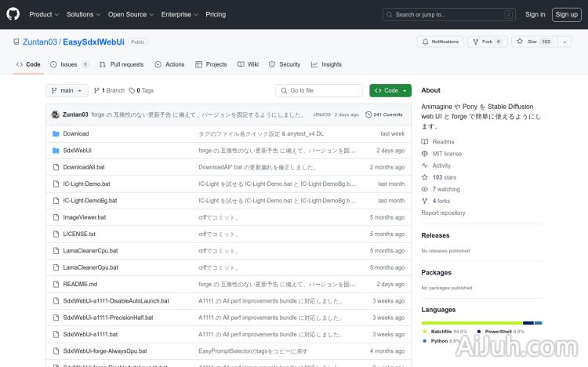Click the yellow Batchfile language bar
This screenshot has width=588, height=367.
[471, 322]
